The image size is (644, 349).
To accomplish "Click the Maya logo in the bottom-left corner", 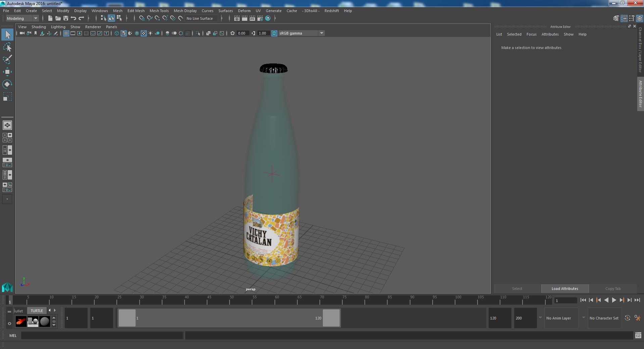I will (7, 287).
